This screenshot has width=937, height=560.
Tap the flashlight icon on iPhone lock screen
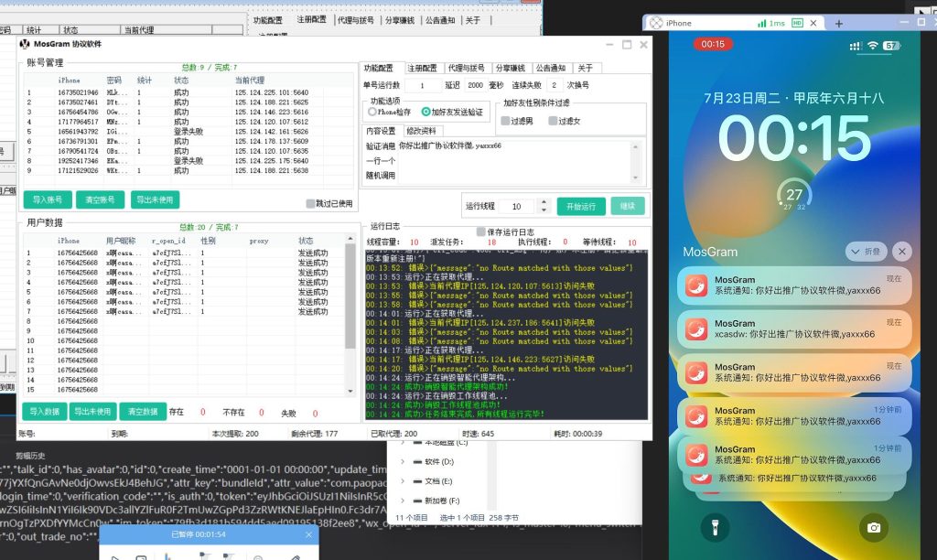pos(716,528)
